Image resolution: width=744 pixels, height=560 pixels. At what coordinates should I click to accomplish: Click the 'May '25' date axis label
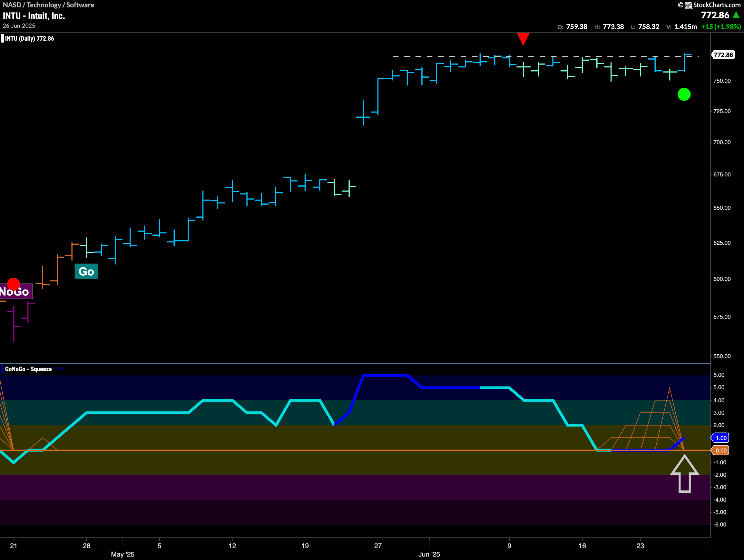point(122,554)
